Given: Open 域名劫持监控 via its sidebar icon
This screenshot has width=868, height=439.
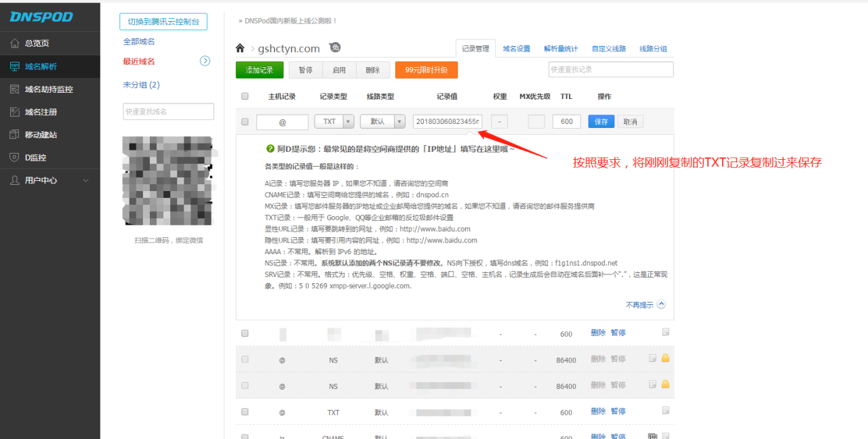Looking at the screenshot, I should (14, 89).
